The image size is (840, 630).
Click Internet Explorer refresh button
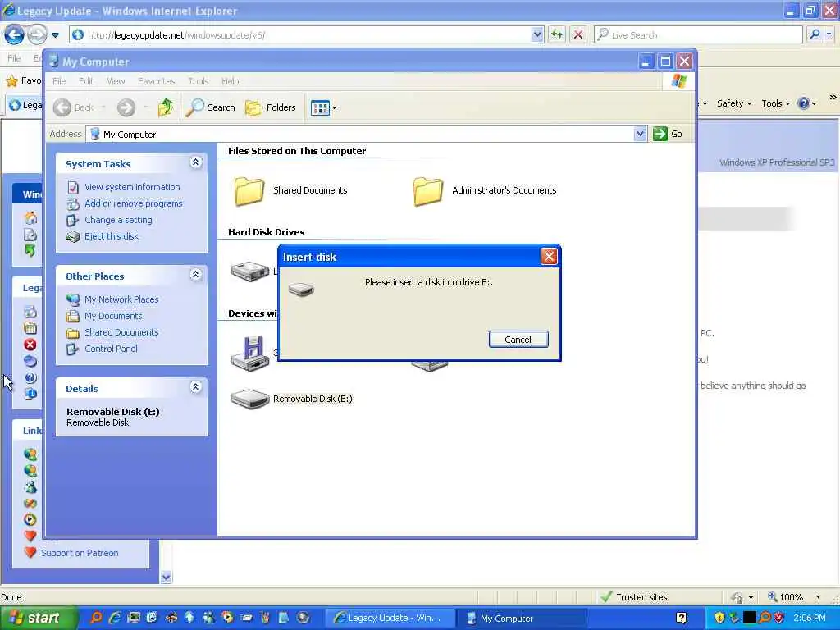(x=557, y=34)
